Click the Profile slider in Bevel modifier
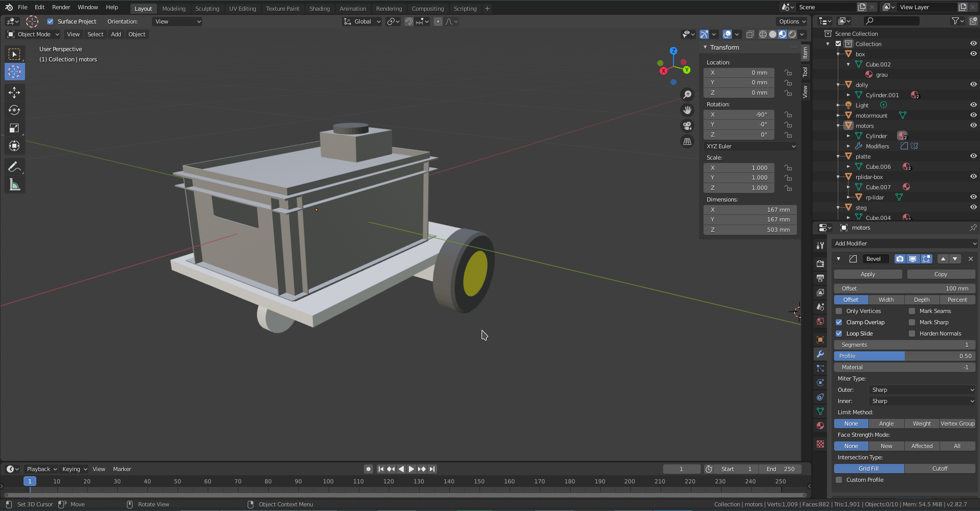Screen dimensions: 980x511 click(x=904, y=356)
